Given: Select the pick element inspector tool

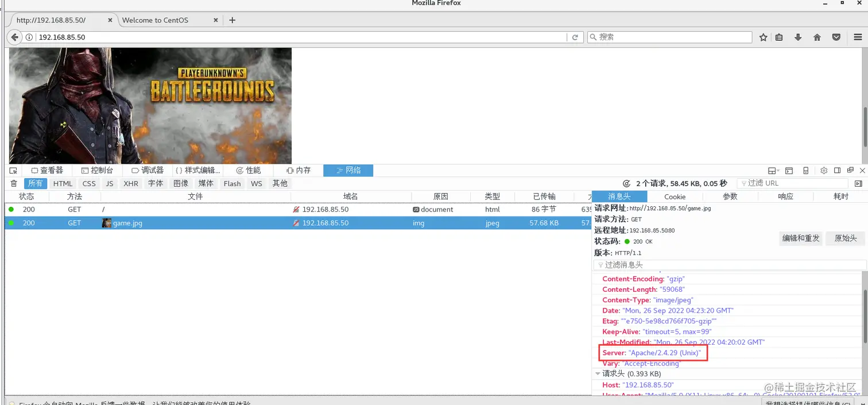Looking at the screenshot, I should coord(13,170).
